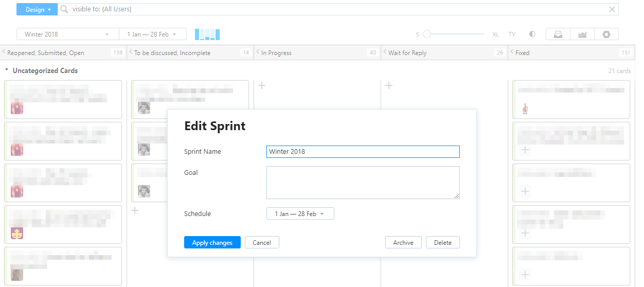This screenshot has width=644, height=287.
Task: Clear the search query with X
Action: [x=612, y=9]
